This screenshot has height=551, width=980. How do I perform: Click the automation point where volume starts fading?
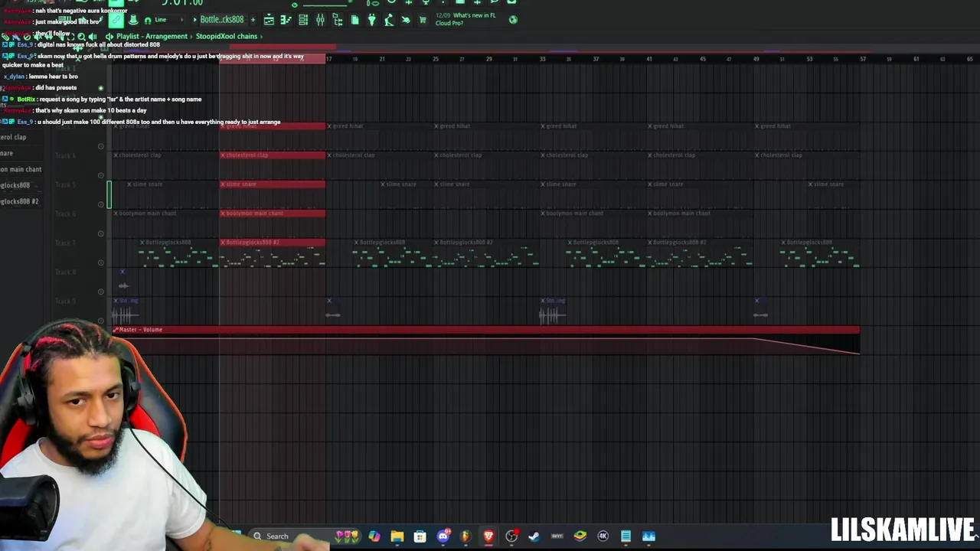753,337
